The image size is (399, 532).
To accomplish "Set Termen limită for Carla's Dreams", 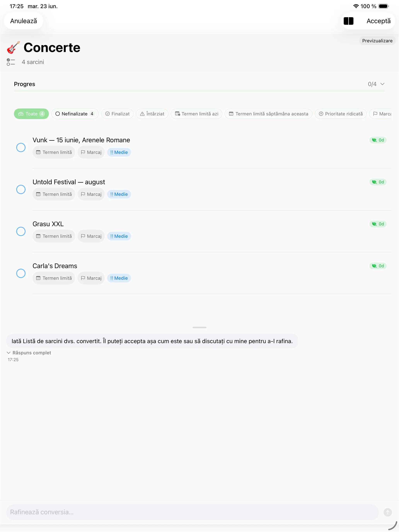I will (x=54, y=278).
